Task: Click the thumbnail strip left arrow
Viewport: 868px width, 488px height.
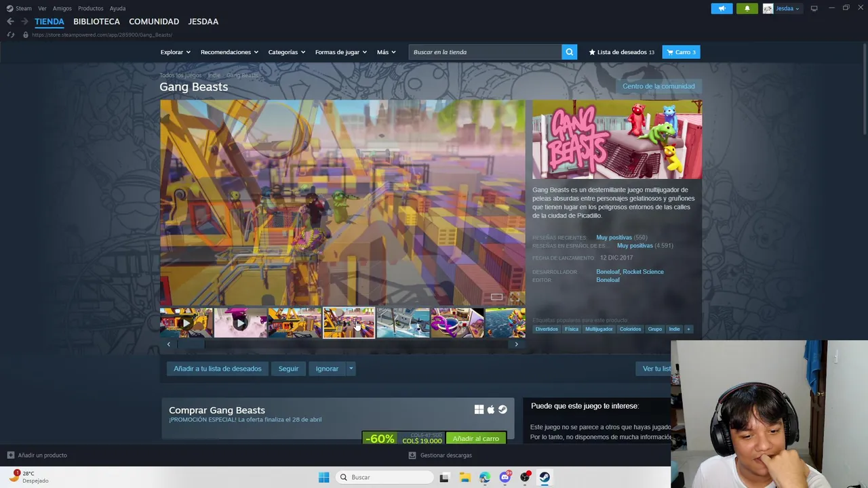Action: tap(168, 344)
